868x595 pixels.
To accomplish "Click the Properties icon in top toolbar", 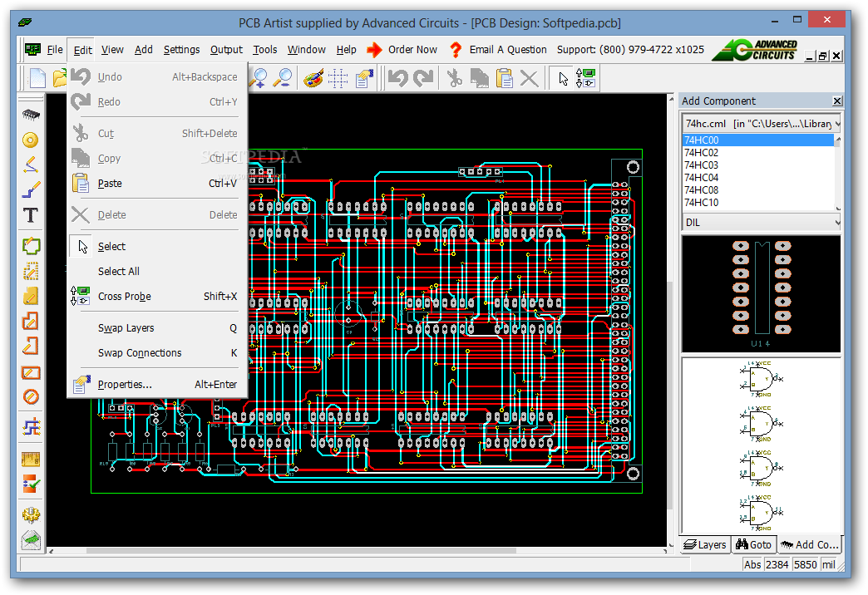I will tap(363, 78).
